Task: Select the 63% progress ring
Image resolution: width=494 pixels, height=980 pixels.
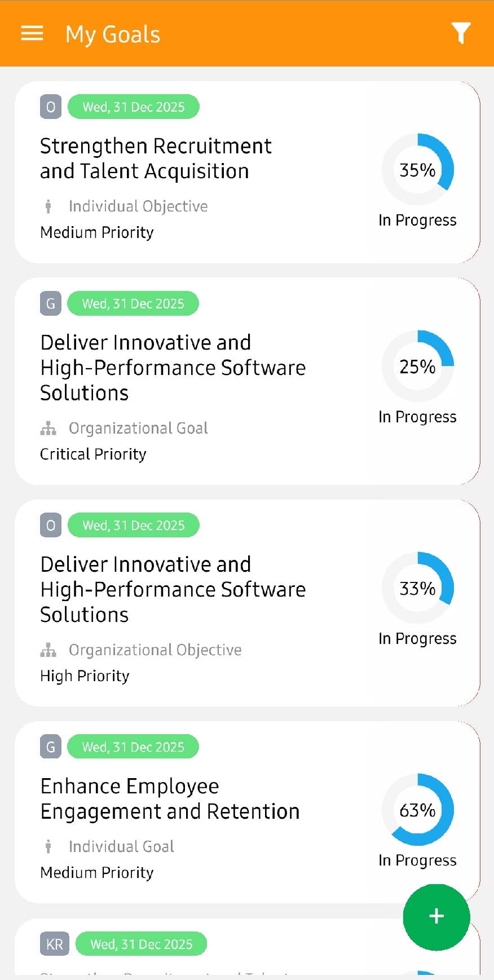Action: click(417, 810)
